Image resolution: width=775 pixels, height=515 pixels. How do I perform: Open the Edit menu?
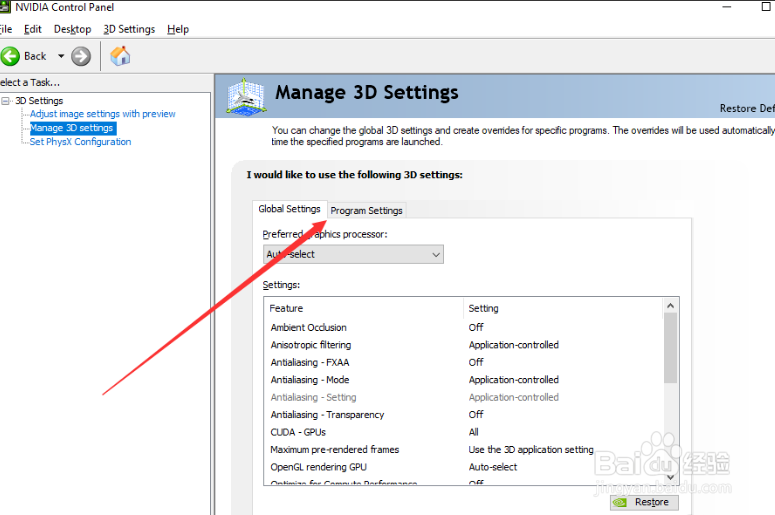pyautogui.click(x=33, y=29)
